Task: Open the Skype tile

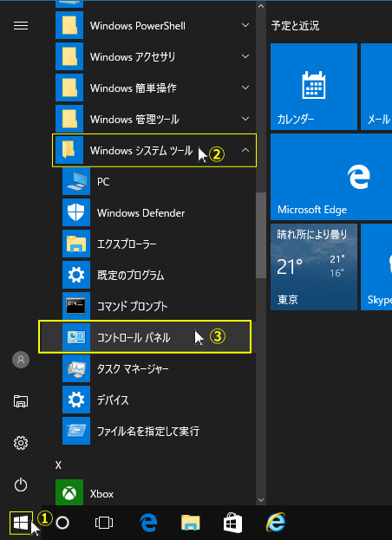Action: 376,267
